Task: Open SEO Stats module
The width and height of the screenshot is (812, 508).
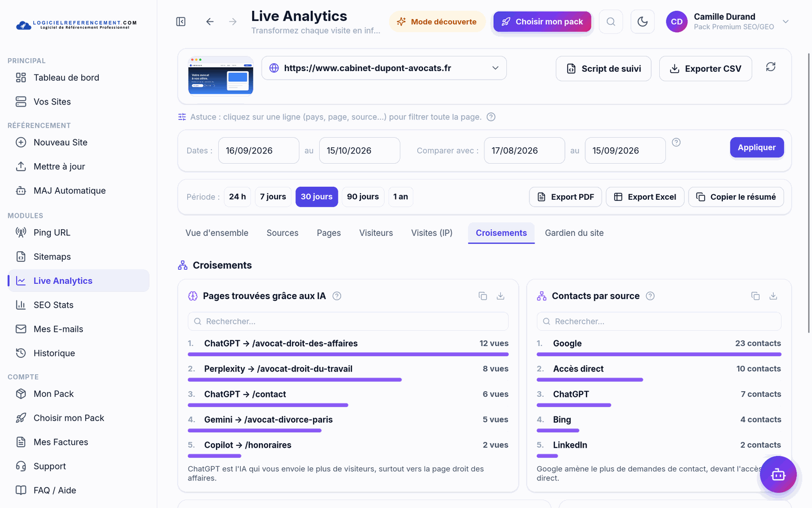Action: 78,305
